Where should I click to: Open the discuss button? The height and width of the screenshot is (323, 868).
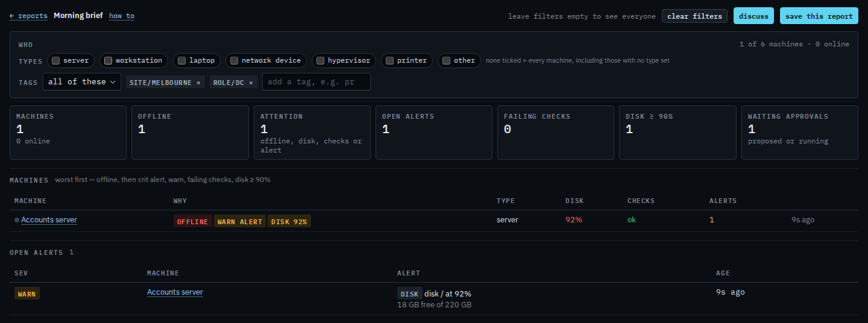[753, 16]
